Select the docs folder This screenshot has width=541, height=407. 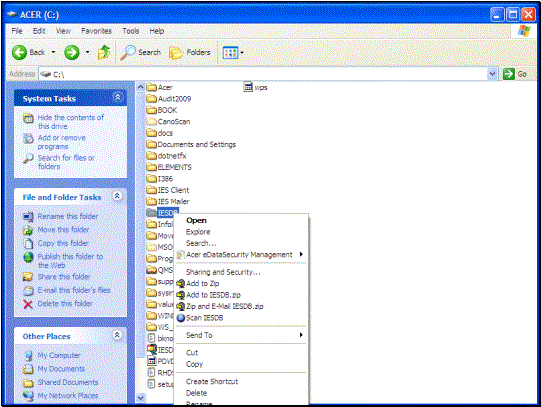click(159, 133)
